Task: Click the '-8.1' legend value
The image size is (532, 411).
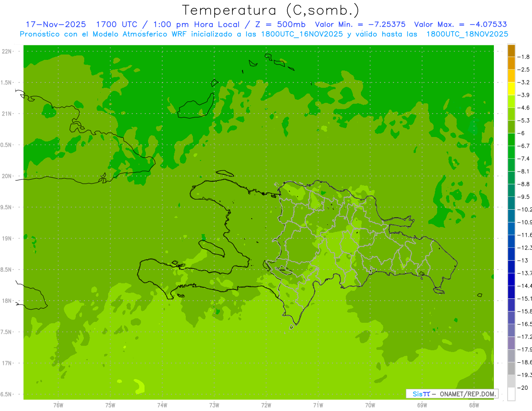Action: 524,172
